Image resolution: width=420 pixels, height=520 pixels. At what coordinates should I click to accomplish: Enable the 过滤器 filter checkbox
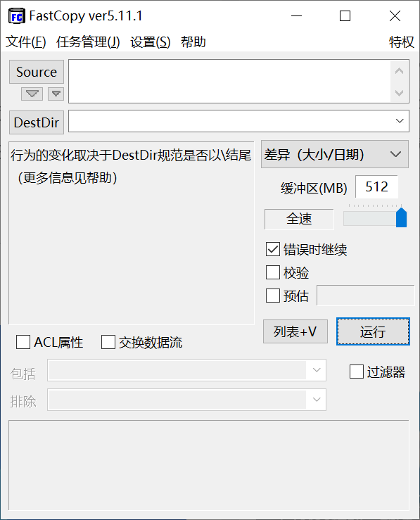click(x=357, y=372)
